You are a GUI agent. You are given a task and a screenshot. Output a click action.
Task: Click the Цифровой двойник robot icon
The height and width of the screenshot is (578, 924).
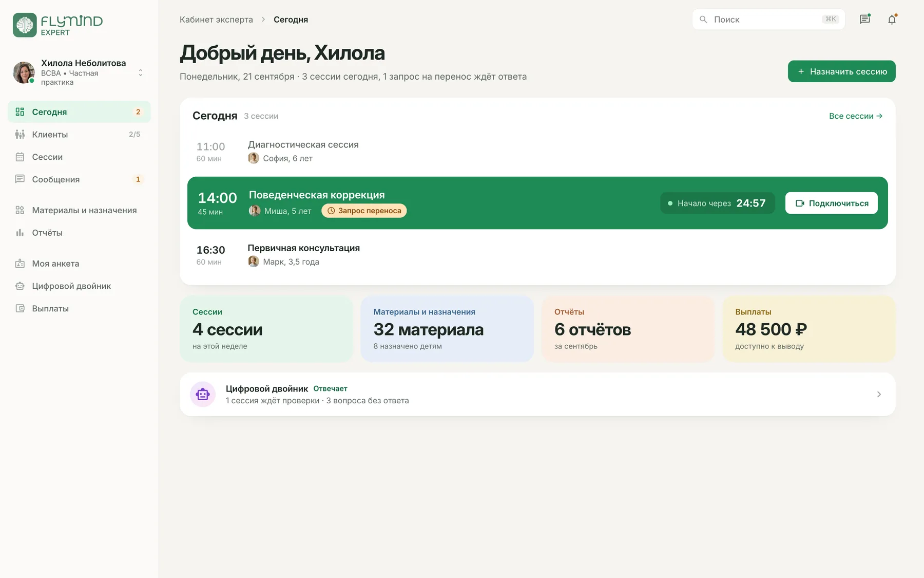pos(203,394)
